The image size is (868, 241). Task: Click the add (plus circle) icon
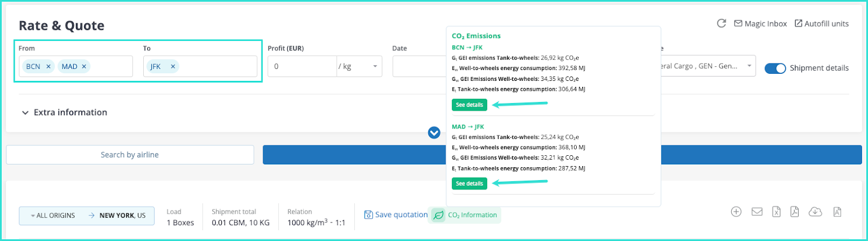pyautogui.click(x=736, y=212)
